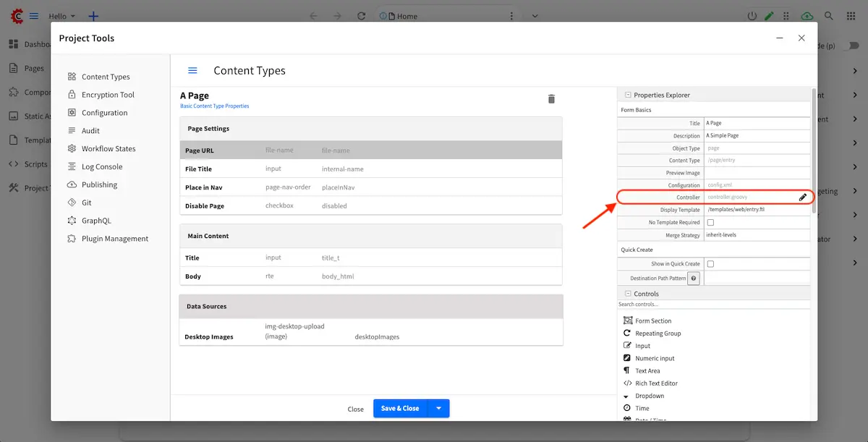
Task: Open the apps grid launcher
Action: [851, 16]
